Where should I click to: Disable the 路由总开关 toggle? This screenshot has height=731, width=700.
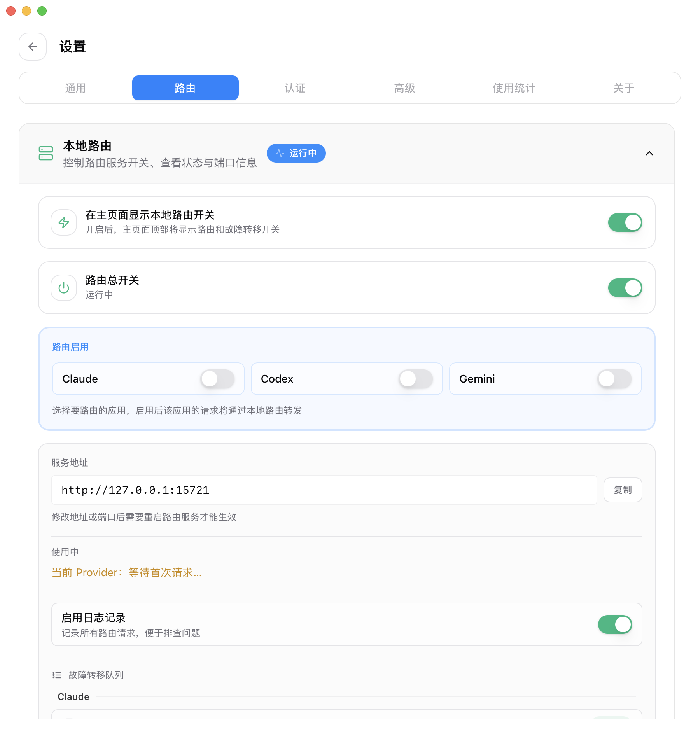(x=625, y=288)
